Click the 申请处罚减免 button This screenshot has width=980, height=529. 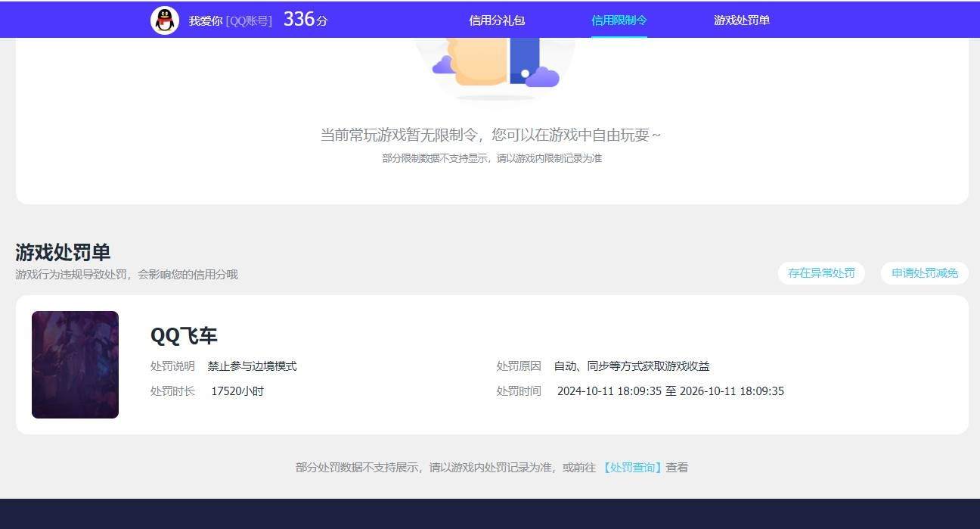[x=925, y=273]
